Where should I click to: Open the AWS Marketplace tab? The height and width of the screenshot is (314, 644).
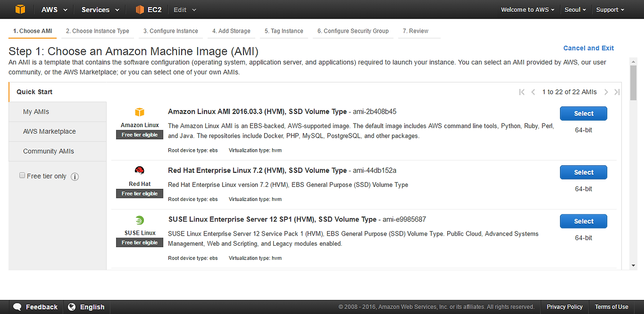(49, 132)
